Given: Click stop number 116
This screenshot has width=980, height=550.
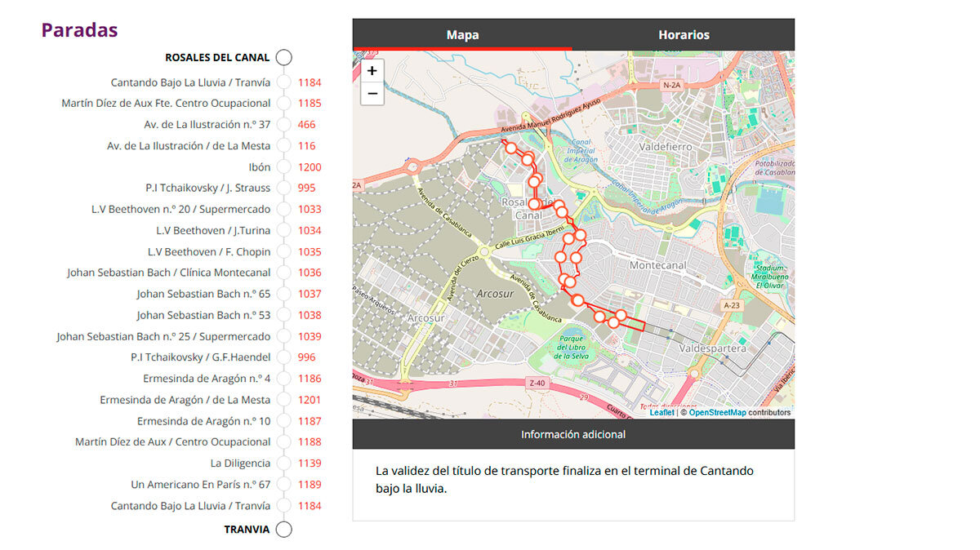Looking at the screenshot, I should pyautogui.click(x=306, y=146).
